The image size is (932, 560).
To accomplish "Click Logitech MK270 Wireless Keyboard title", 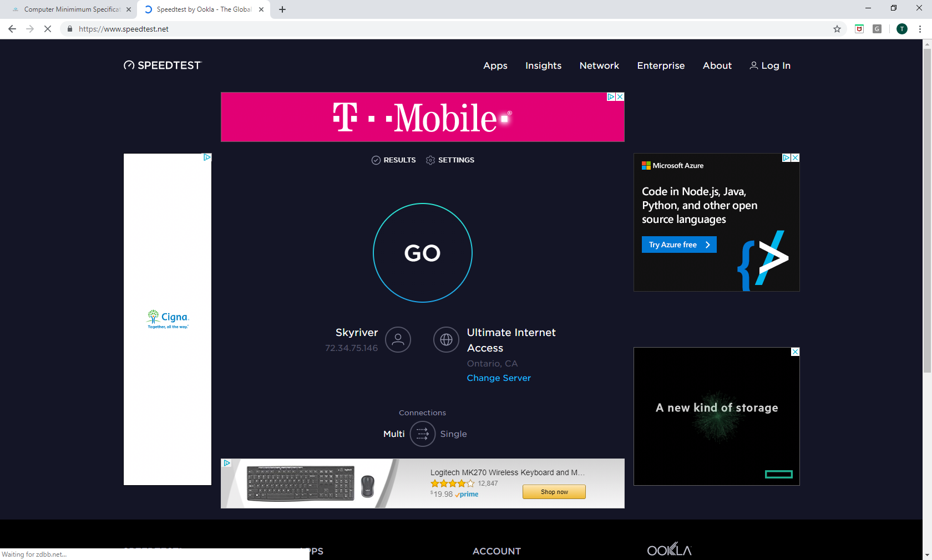I will point(507,472).
